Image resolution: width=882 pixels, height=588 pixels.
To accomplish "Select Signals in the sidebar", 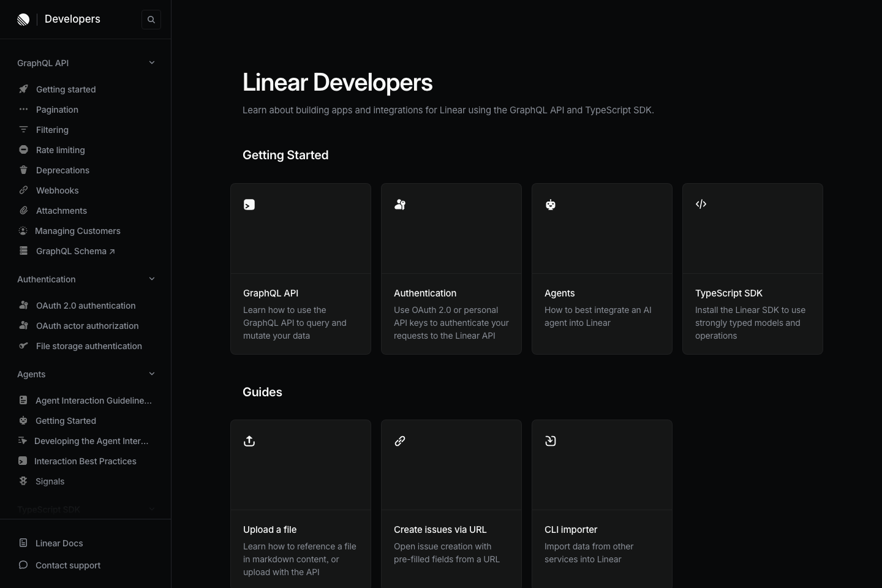I will 50,481.
